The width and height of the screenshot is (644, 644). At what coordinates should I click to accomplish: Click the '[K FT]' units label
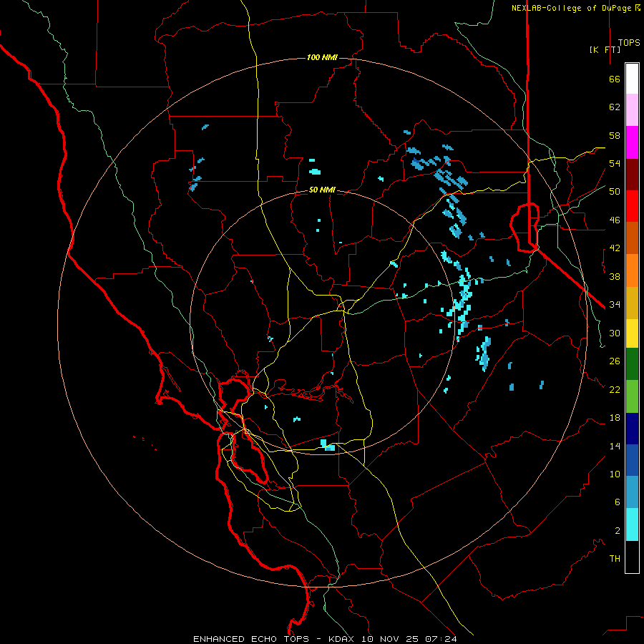click(605, 49)
